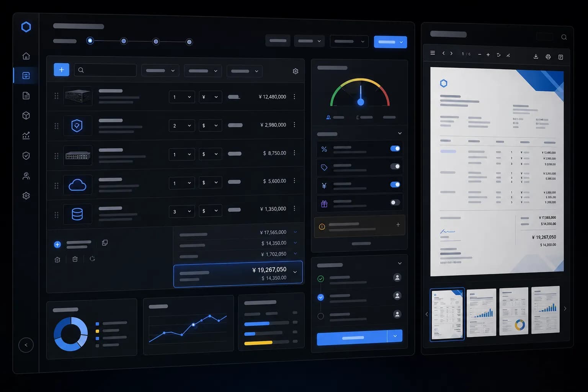This screenshot has width=588, height=392.
Task: Toggle the gift option switch
Action: (x=395, y=203)
